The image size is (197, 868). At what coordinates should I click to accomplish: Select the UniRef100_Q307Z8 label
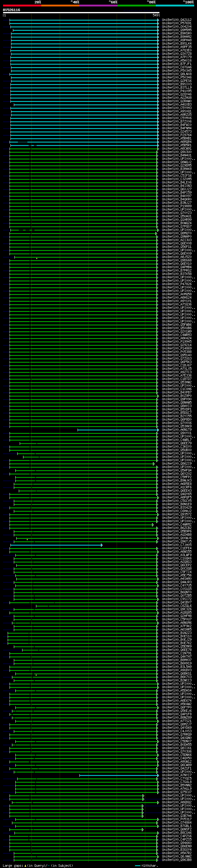coord(176,54)
